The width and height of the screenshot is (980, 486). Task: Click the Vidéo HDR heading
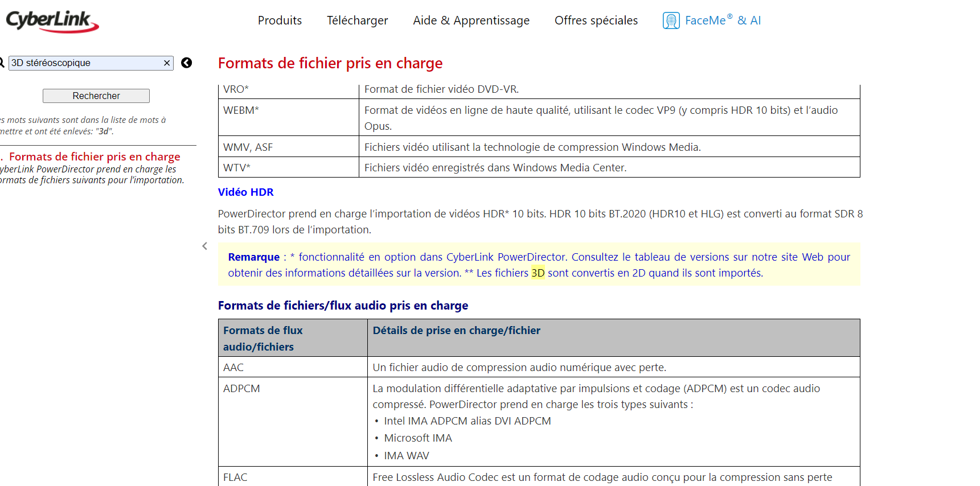[246, 192]
